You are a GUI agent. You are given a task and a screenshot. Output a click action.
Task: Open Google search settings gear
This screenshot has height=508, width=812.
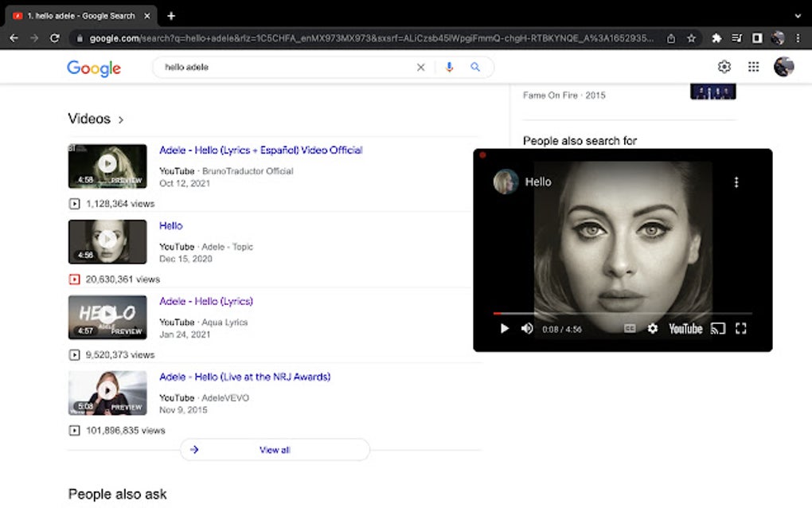coord(724,67)
